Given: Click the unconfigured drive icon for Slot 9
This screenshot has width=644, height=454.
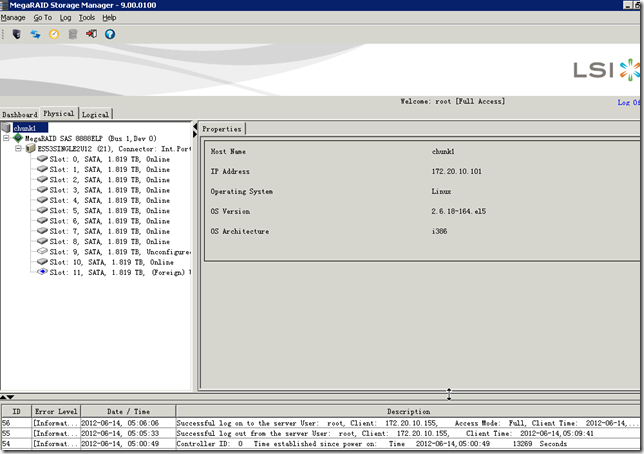Looking at the screenshot, I should pyautogui.click(x=42, y=251).
